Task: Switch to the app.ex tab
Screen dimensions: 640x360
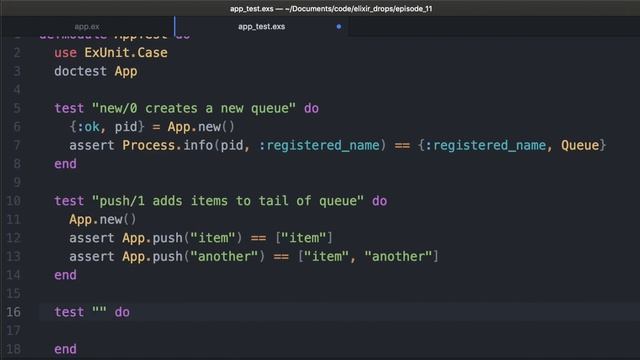Action: [x=87, y=27]
